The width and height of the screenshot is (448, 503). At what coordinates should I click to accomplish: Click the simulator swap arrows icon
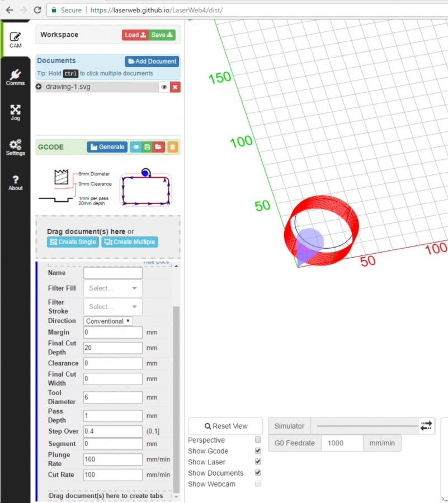(426, 426)
